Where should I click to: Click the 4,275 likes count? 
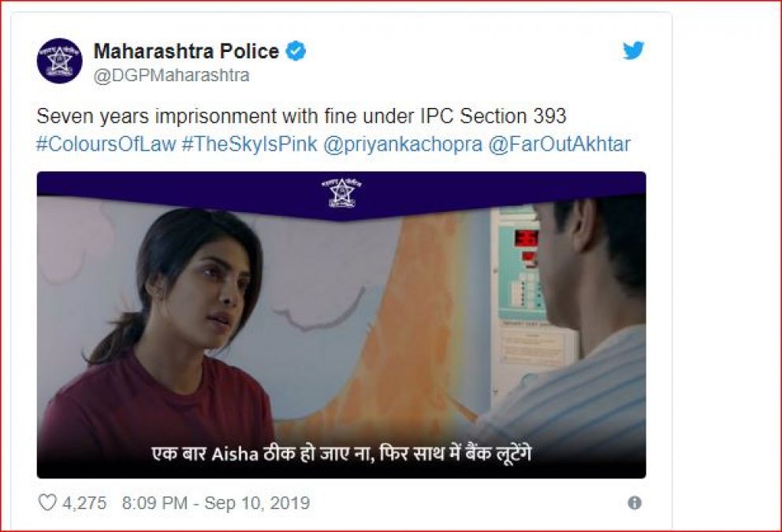pos(84,503)
